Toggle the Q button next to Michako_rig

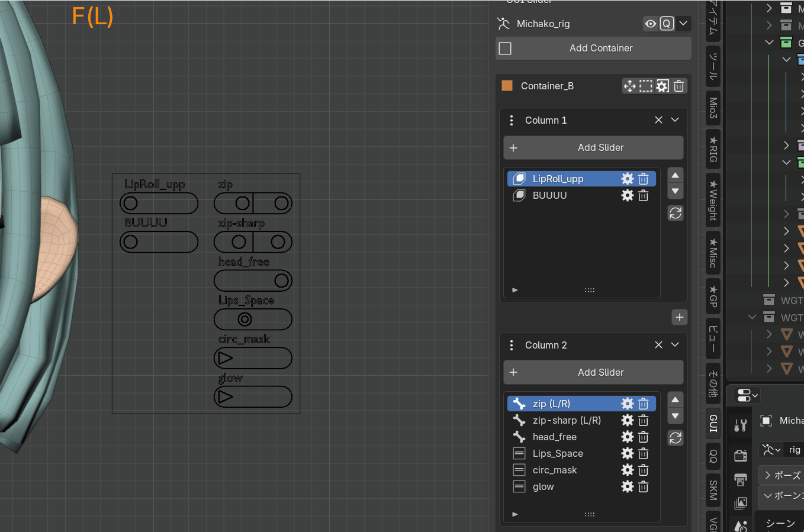667,24
